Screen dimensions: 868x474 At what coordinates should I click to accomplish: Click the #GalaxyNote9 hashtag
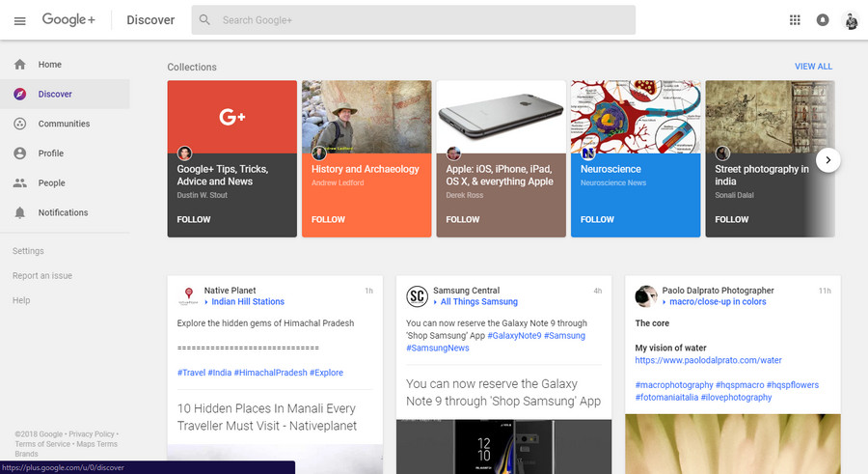tap(514, 335)
